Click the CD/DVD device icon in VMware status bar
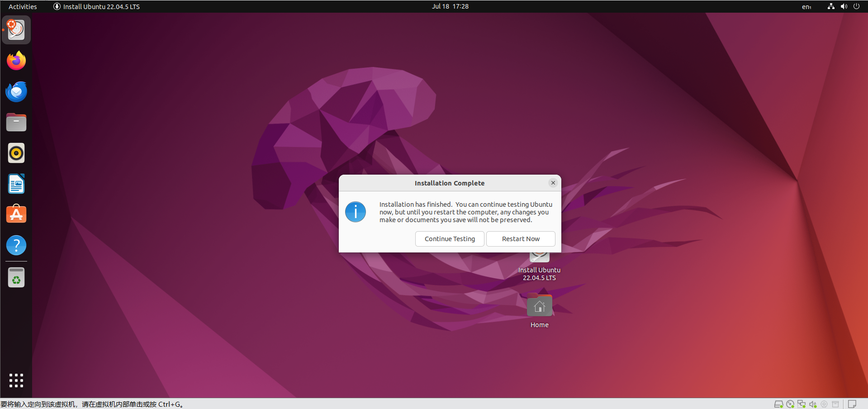Screen dimensions: 868x409 (x=790, y=404)
